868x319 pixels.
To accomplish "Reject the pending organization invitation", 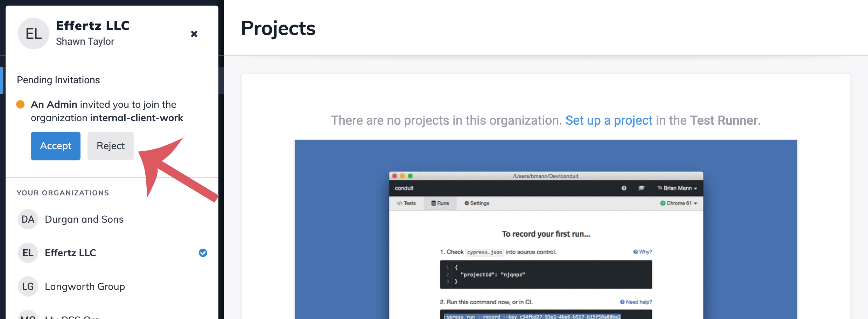I will (x=110, y=146).
